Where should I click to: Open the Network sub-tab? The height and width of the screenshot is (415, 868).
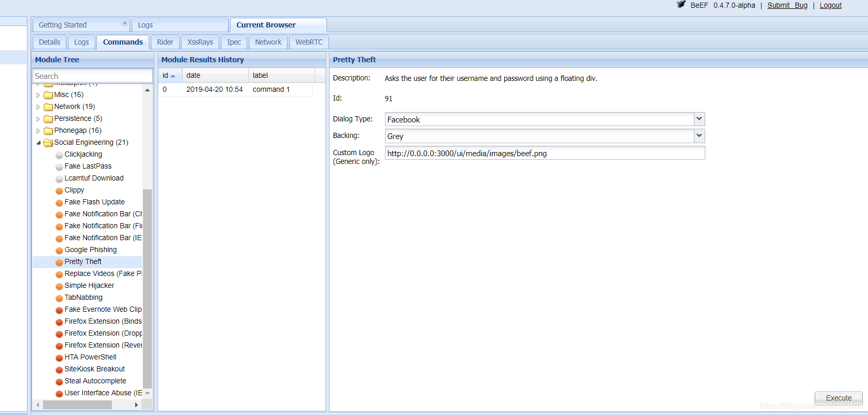click(268, 42)
